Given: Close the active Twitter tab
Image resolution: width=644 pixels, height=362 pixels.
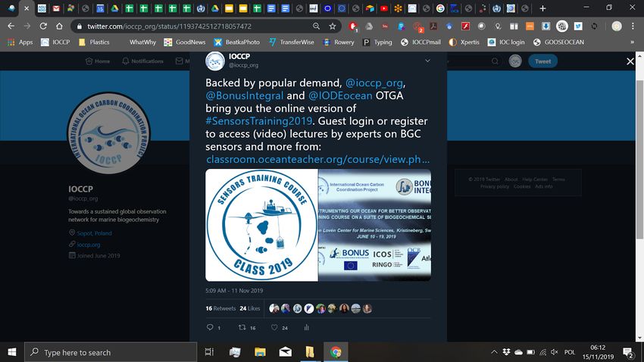Looking at the screenshot, I should (27, 8).
